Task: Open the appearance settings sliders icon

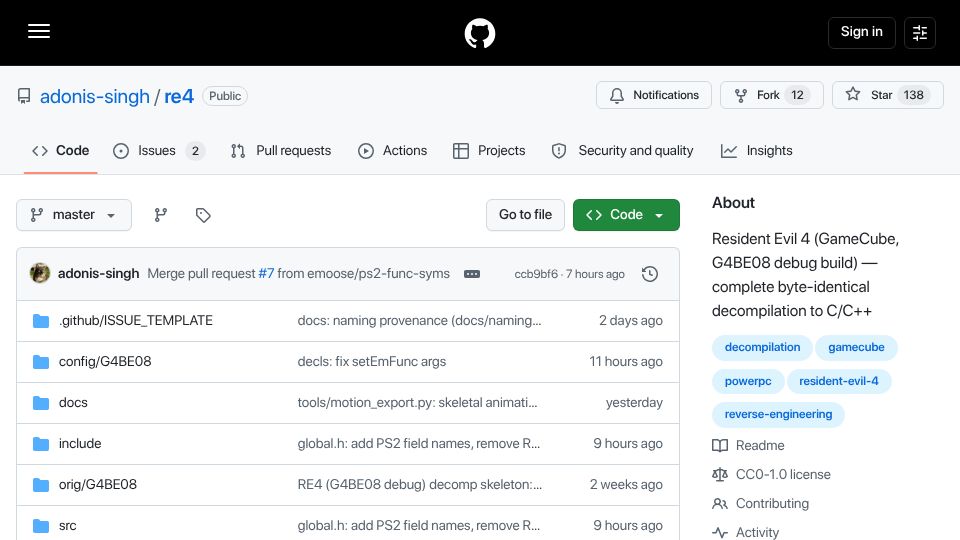Action: pos(920,32)
